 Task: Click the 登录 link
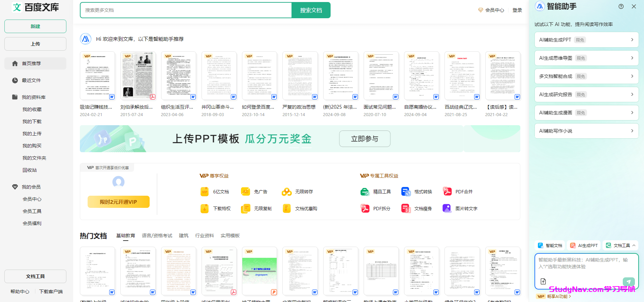pyautogui.click(x=517, y=10)
